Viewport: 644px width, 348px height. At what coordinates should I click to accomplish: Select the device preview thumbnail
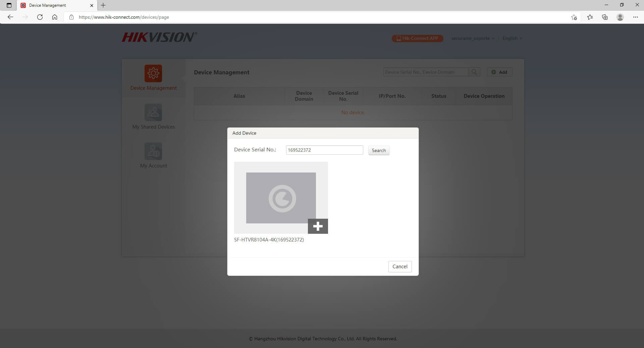pos(281,198)
